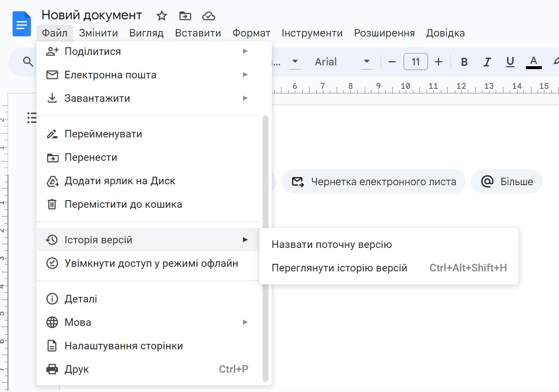
Task: Click the search magnifier icon in toolbar
Action: [x=28, y=62]
